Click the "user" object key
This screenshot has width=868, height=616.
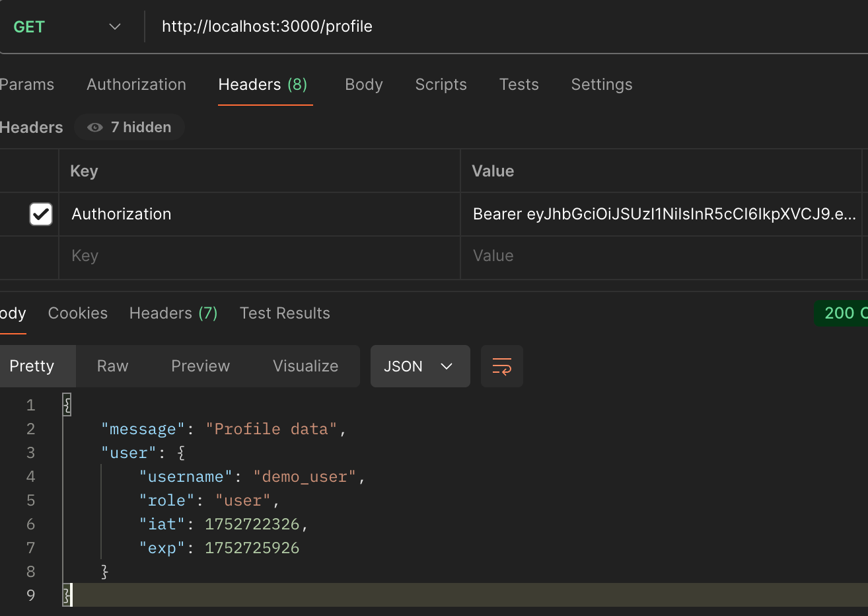click(129, 453)
